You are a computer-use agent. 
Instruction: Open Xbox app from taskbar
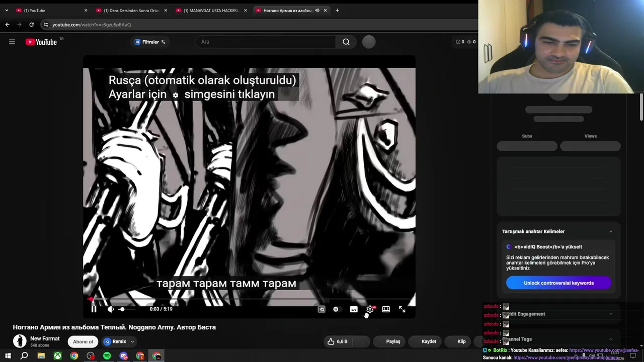pos(58,356)
